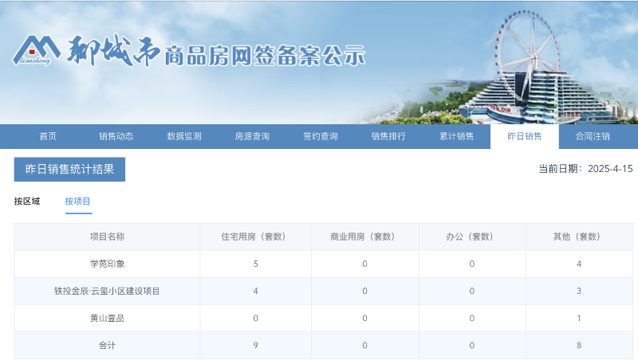638x364 pixels.
Task: Click 合计 other total 8
Action: (579, 346)
